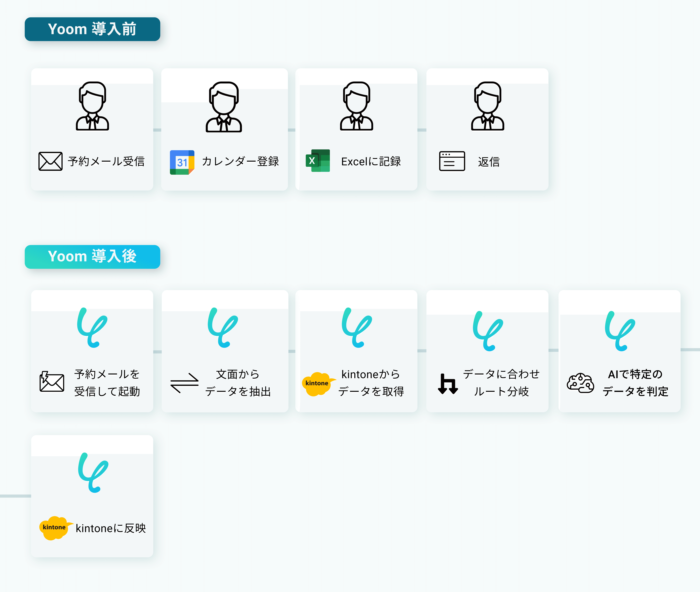The height and width of the screenshot is (592, 700).
Task: Select the カレンダー登録 card text
Action: click(240, 161)
